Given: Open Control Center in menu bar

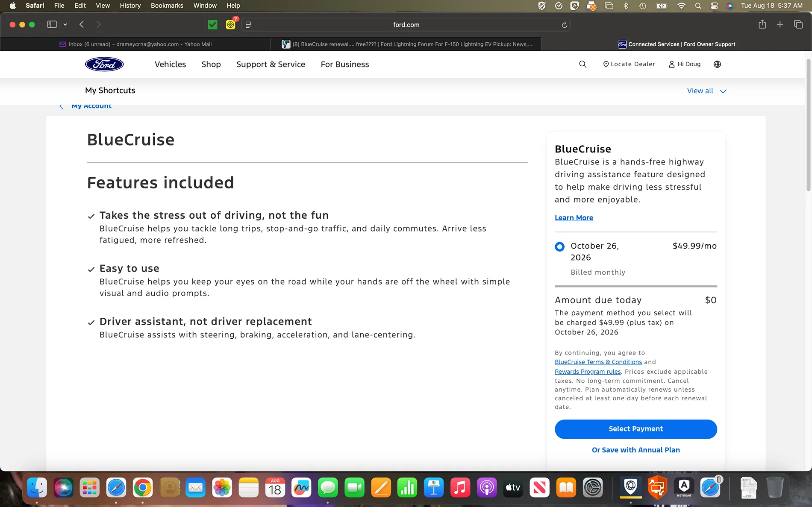Looking at the screenshot, I should pyautogui.click(x=714, y=6).
